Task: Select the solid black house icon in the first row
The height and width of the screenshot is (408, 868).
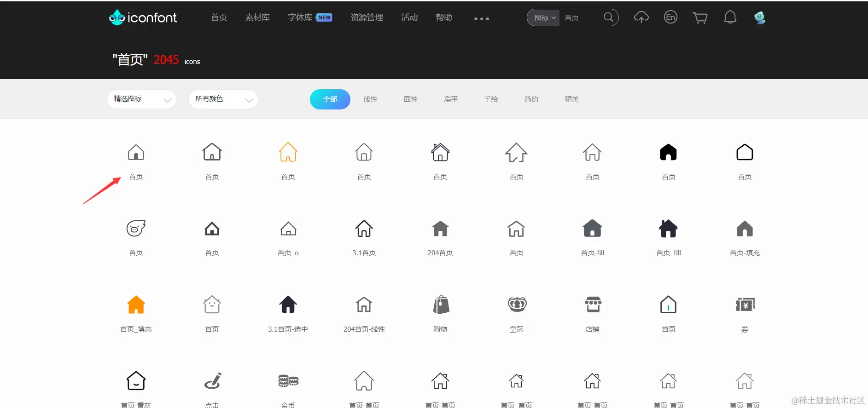Action: click(x=668, y=152)
